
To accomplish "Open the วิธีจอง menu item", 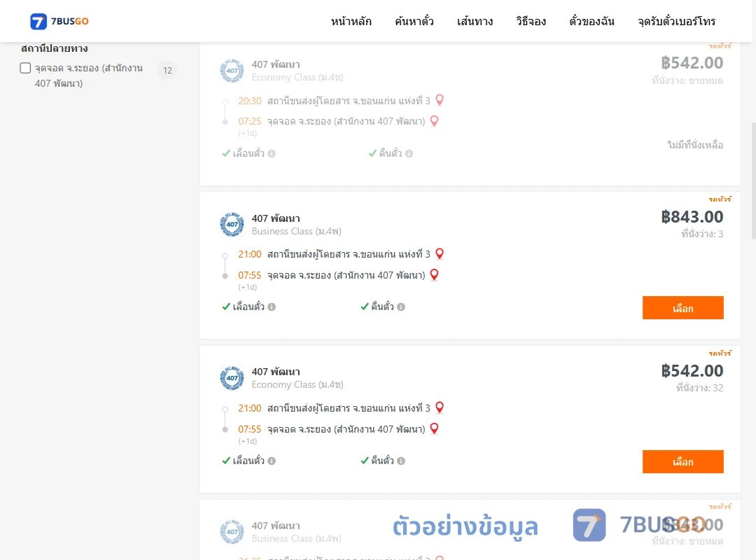I will coord(531,21).
